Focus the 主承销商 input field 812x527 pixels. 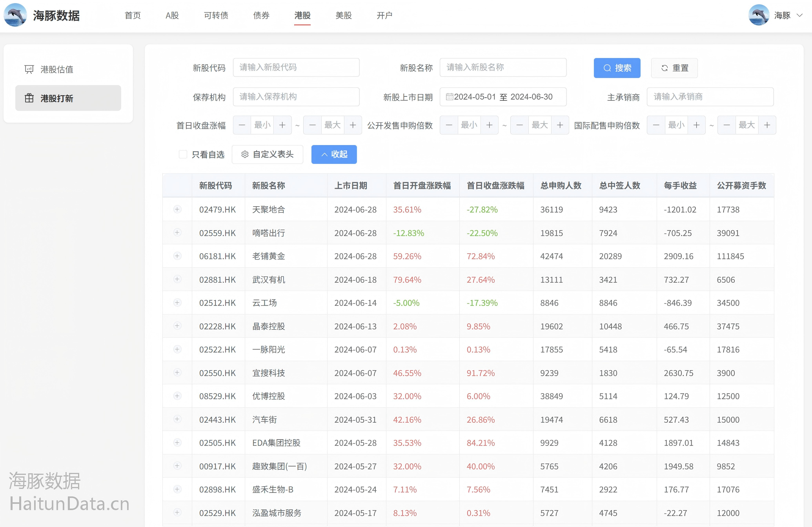(710, 97)
